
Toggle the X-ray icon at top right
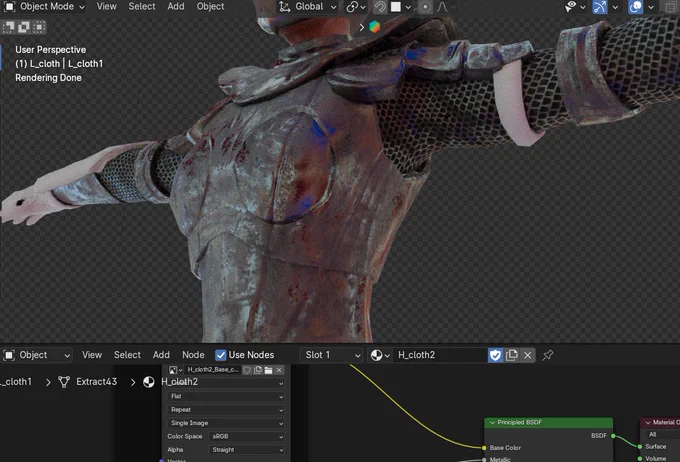pos(671,7)
